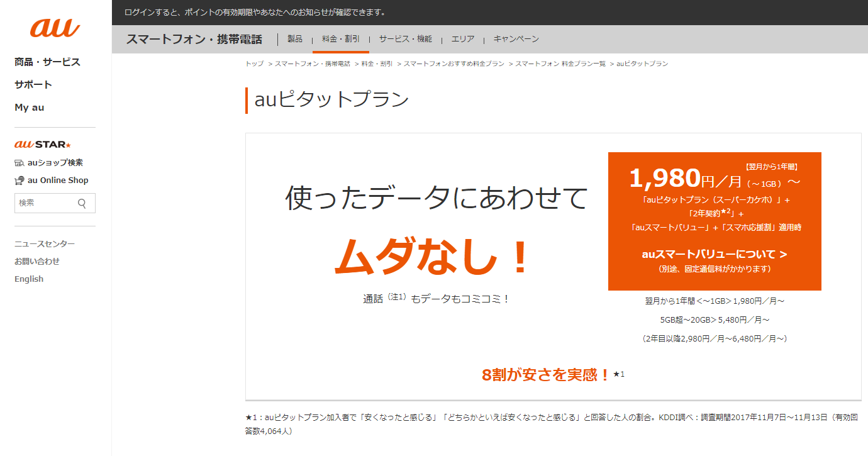
Task: Select the 製品 tab
Action: [x=295, y=39]
